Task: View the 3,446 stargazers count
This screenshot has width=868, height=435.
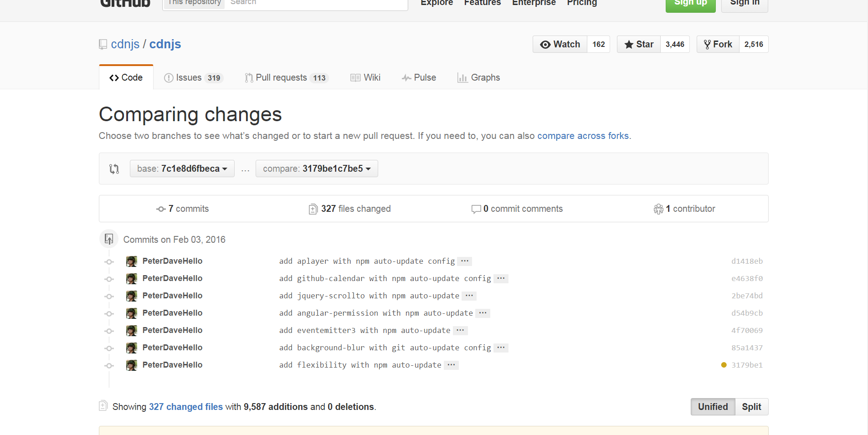Action: (675, 44)
